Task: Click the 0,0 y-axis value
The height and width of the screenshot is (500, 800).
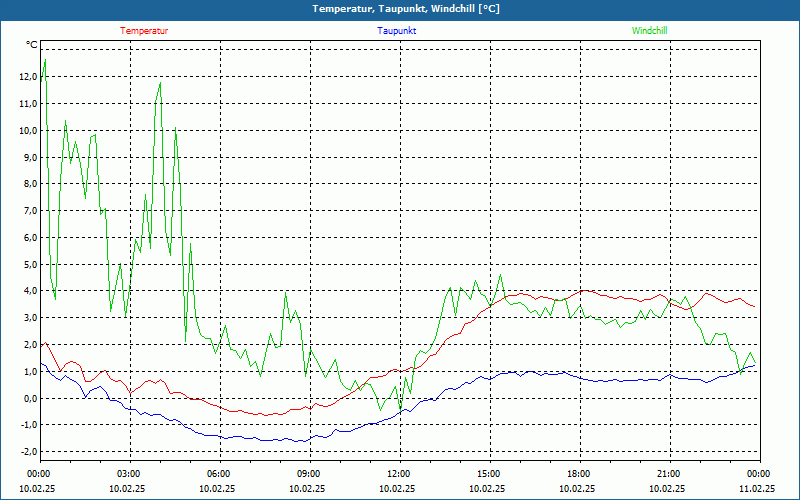Action: tap(30, 398)
